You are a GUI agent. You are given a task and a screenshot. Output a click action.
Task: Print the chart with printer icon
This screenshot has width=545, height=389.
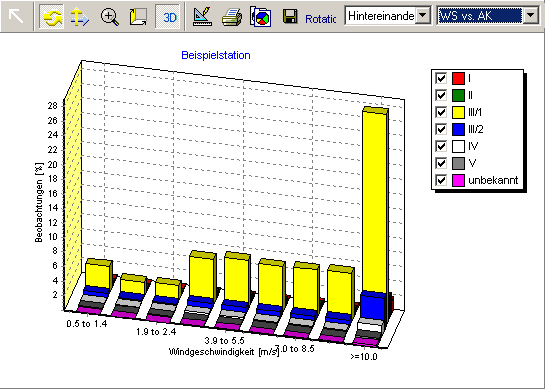(x=232, y=17)
